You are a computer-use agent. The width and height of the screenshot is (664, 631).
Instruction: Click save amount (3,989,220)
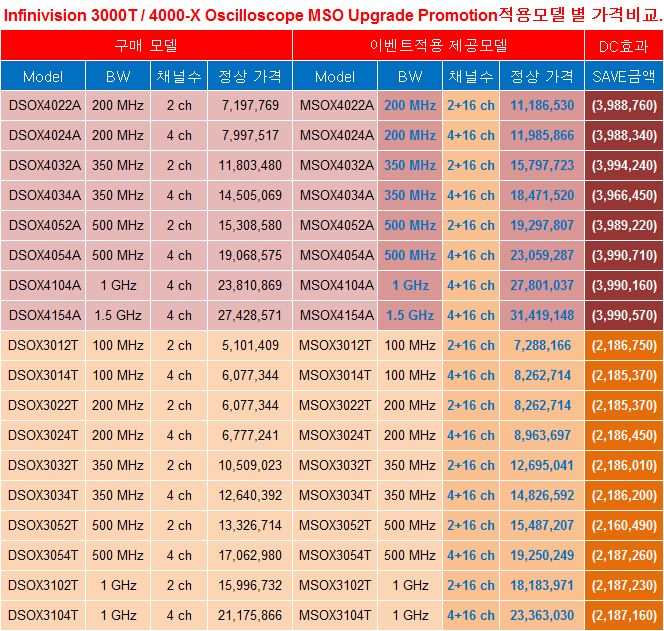tap(624, 225)
